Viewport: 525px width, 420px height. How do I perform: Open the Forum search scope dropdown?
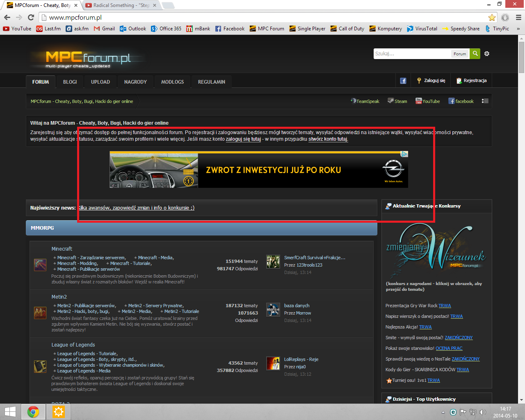click(x=460, y=54)
